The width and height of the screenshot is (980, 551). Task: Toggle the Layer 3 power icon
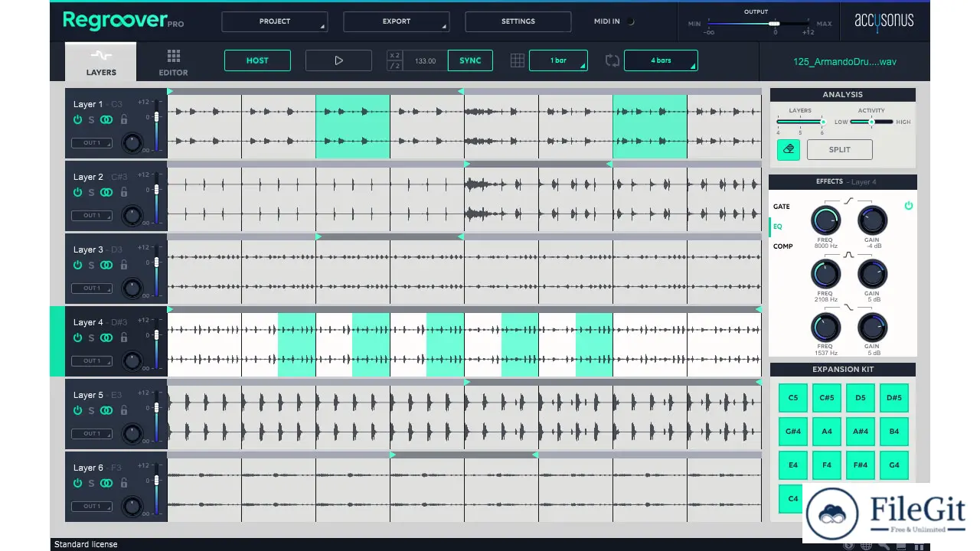[77, 265]
